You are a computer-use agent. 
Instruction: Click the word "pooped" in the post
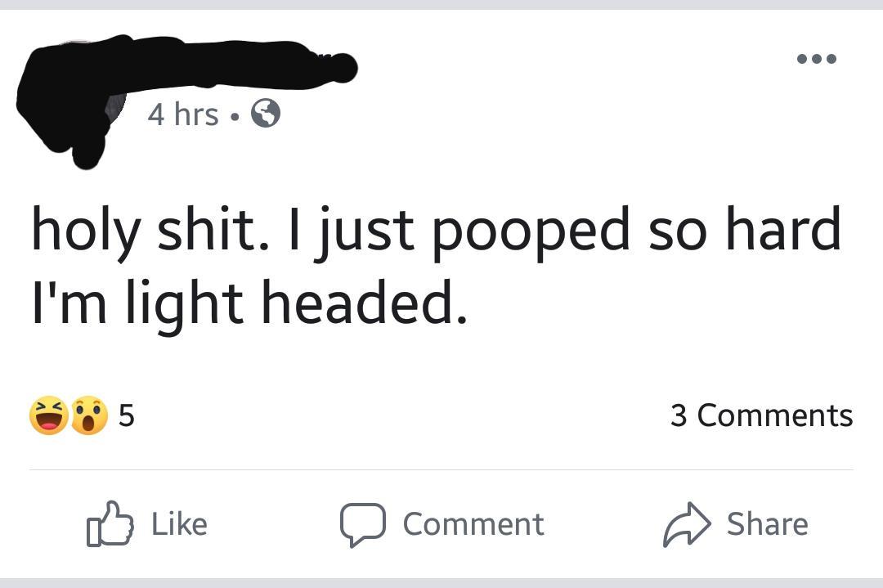[x=531, y=231]
